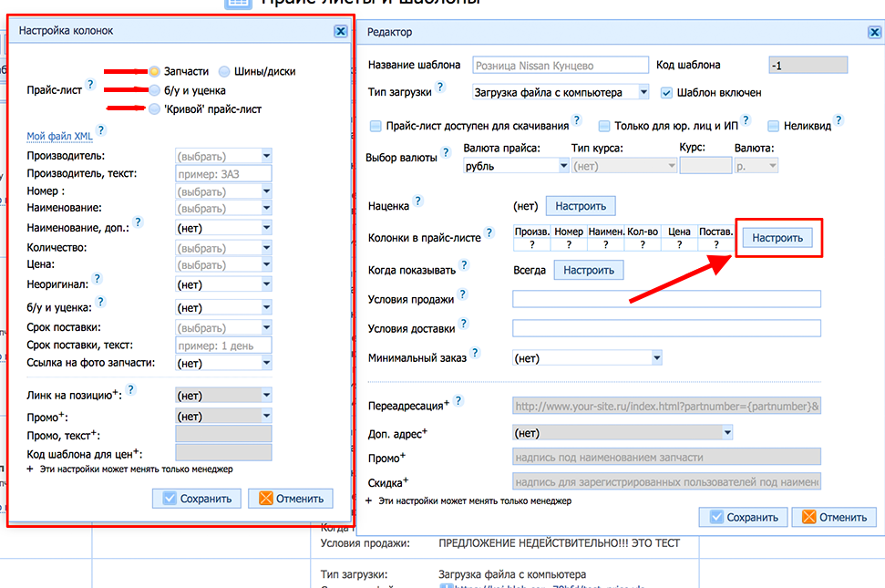This screenshot has height=588, width=885.
Task: Click help icon next to Тип загрузки
Action: (x=440, y=88)
